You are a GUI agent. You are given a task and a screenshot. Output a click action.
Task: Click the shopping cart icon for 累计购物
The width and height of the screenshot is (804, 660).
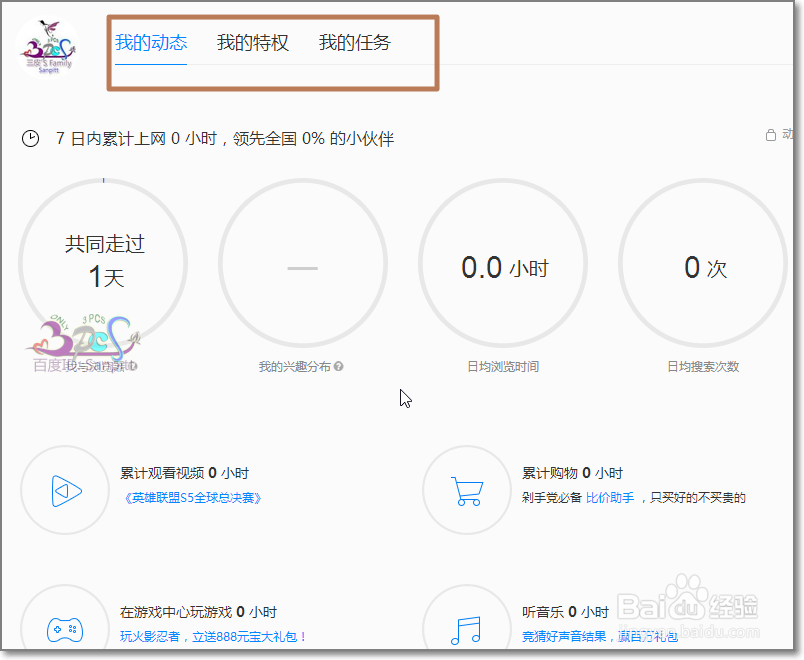tap(466, 490)
